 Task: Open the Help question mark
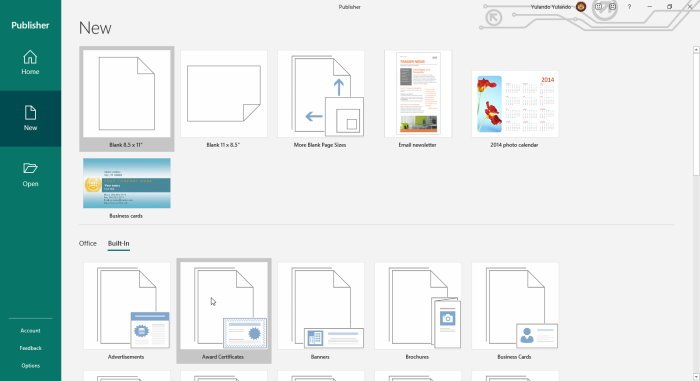(629, 7)
